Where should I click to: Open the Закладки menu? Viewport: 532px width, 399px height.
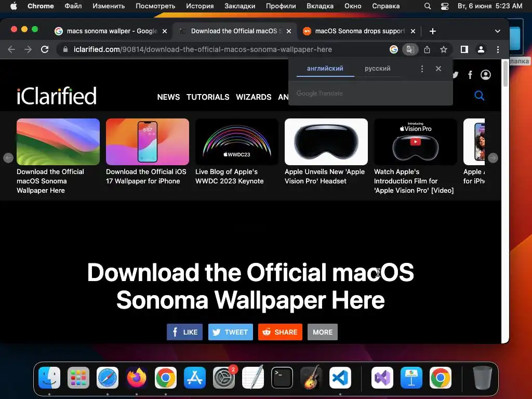click(240, 6)
